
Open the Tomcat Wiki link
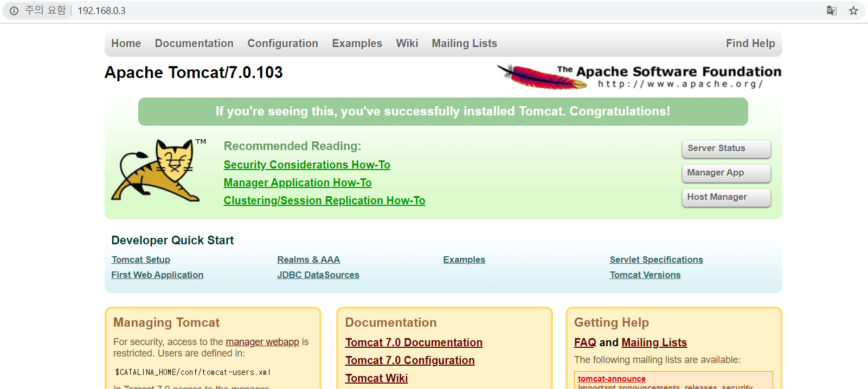point(376,378)
